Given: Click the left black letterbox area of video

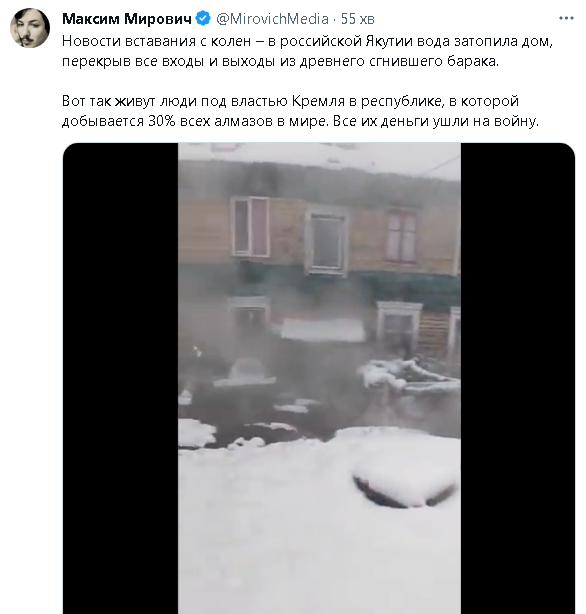Looking at the screenshot, I should (x=120, y=378).
